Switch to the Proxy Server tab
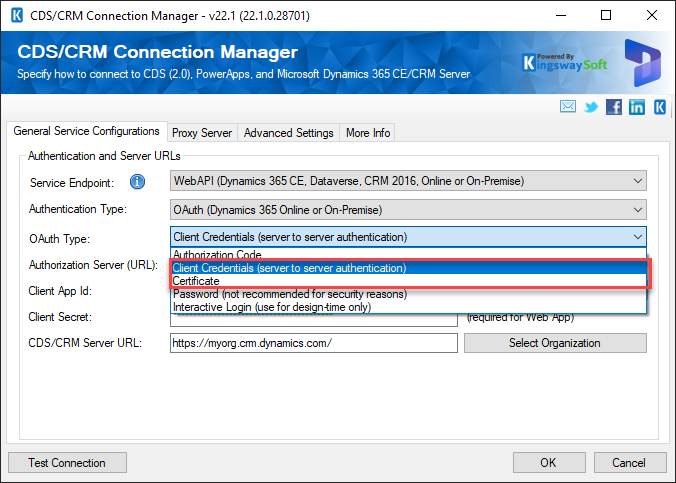676x483 pixels. coord(202,133)
